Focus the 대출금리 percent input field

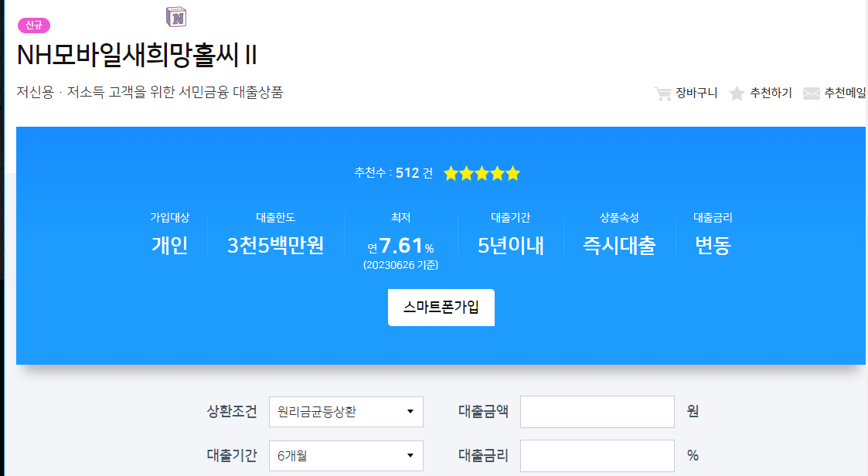597,455
